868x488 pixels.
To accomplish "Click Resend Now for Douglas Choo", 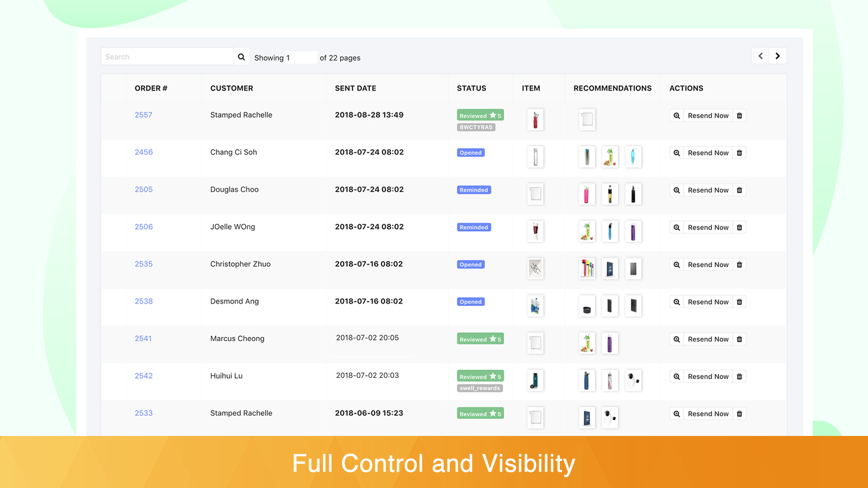I will [708, 190].
